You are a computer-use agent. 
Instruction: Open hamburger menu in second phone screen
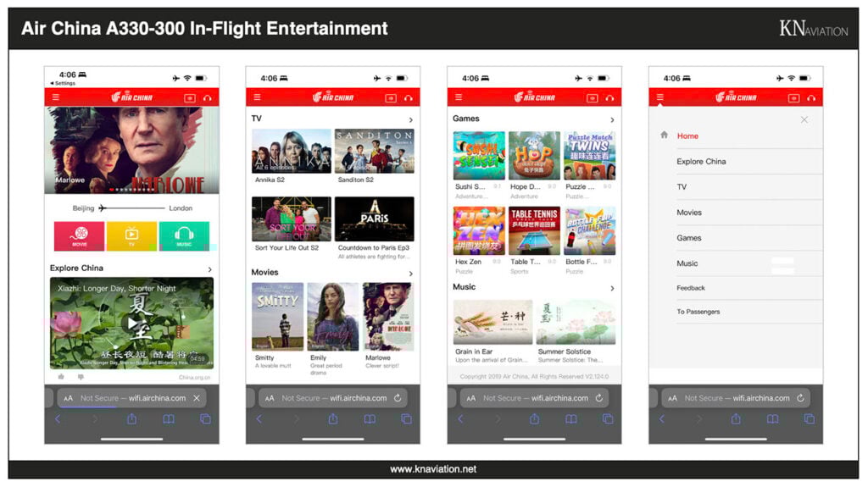[x=257, y=97]
